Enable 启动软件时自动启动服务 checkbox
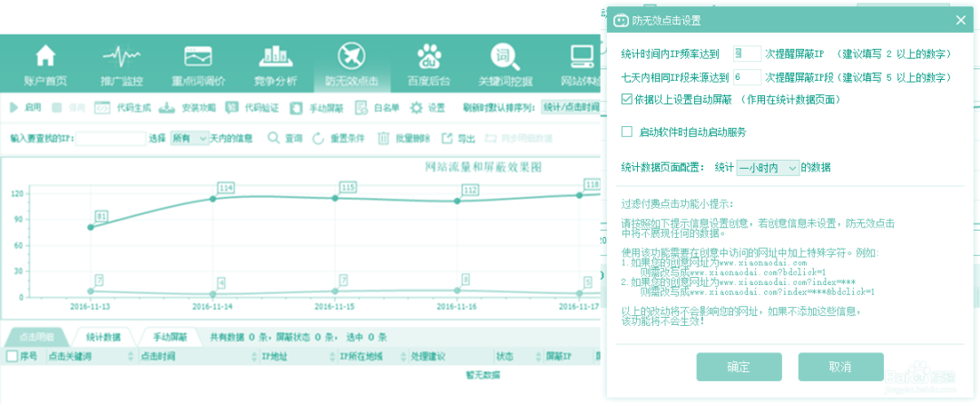Viewport: 980px width, 404px height. click(627, 132)
